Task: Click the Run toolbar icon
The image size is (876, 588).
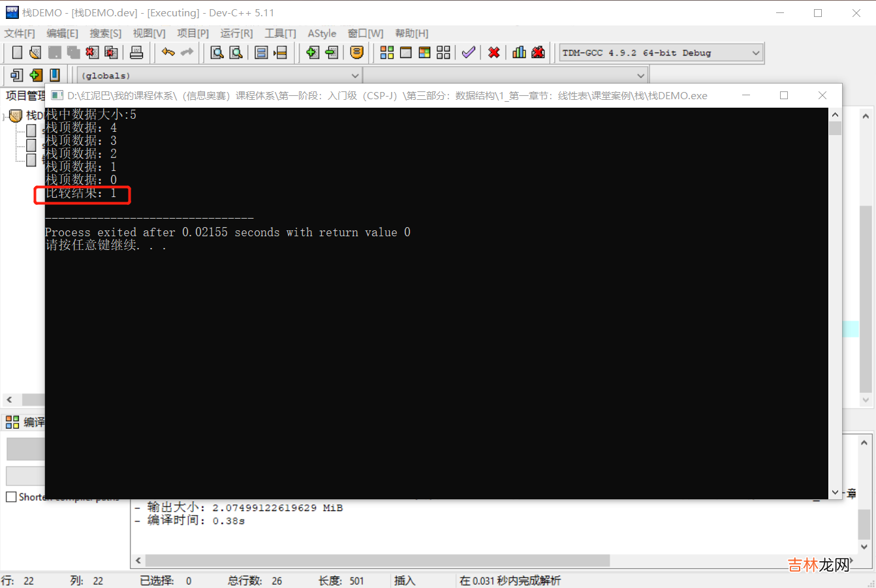Action: [406, 53]
